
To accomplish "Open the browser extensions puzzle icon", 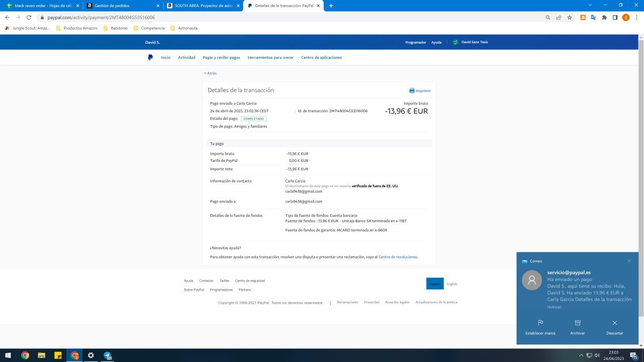I will (x=604, y=17).
